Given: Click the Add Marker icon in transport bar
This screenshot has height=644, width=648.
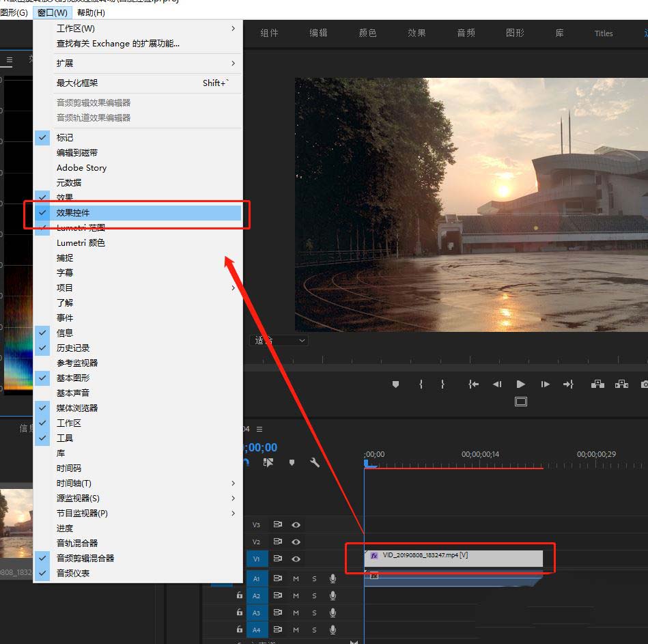Looking at the screenshot, I should [x=395, y=384].
